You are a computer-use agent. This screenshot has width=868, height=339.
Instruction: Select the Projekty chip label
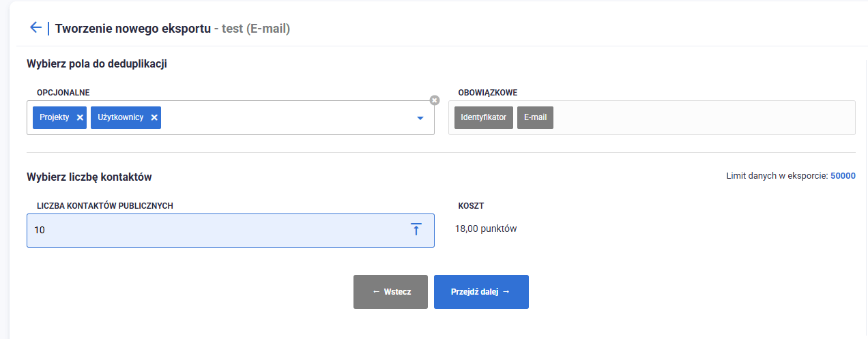point(55,117)
